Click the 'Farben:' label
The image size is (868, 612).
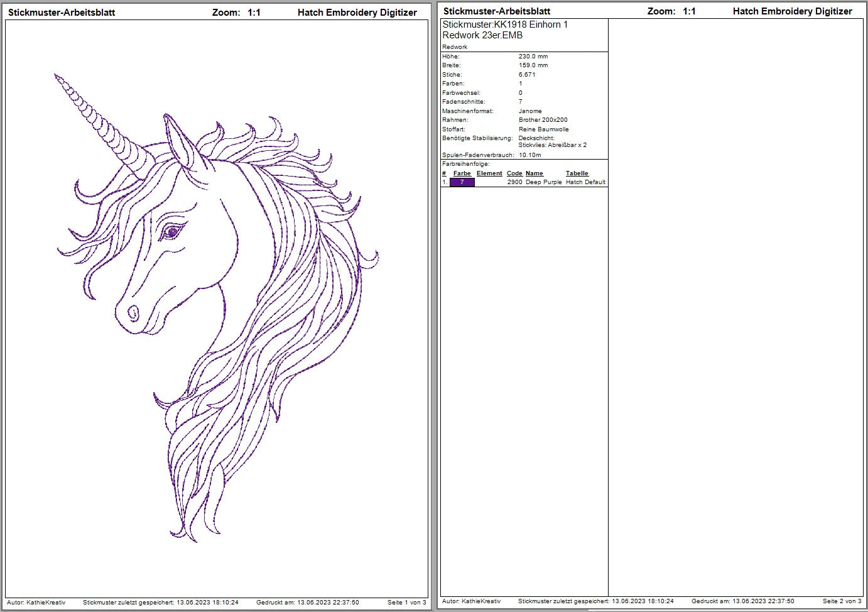tap(453, 84)
